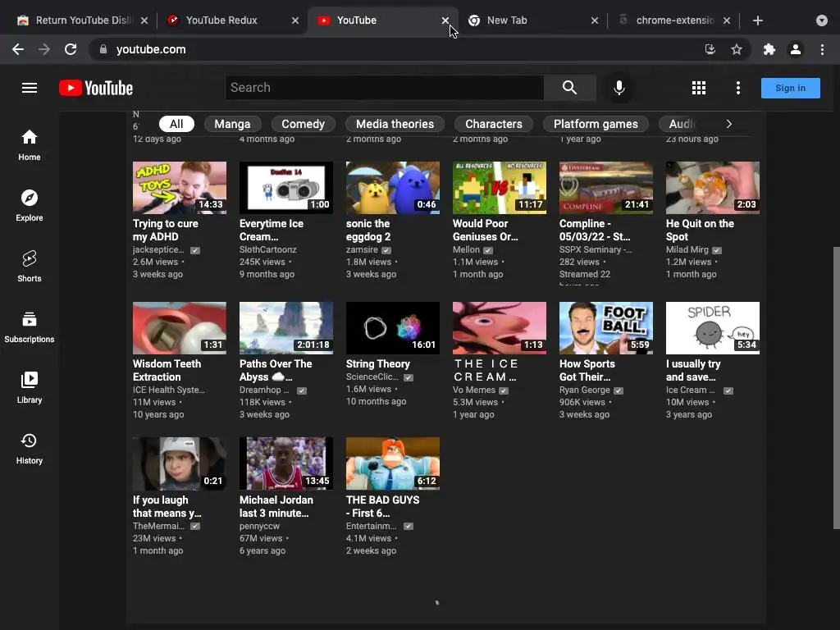Open tab search dropdown arrow
This screenshot has height=630, width=840.
click(x=822, y=21)
